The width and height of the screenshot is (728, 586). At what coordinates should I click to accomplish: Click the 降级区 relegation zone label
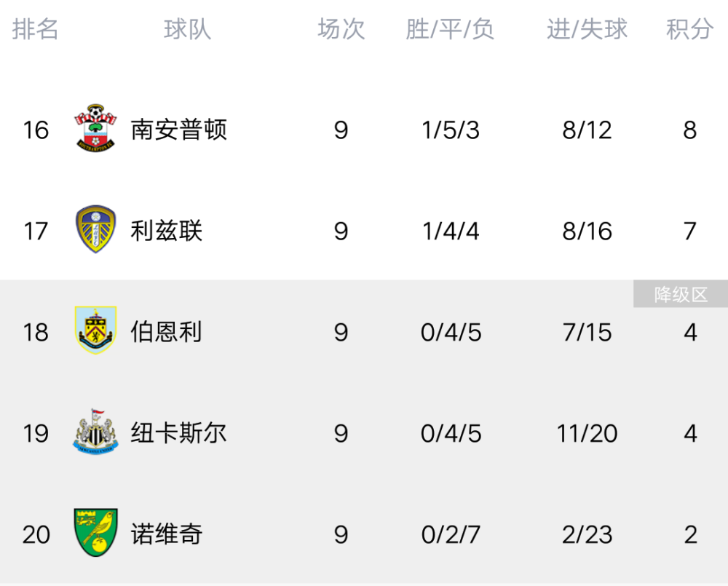[x=681, y=294]
